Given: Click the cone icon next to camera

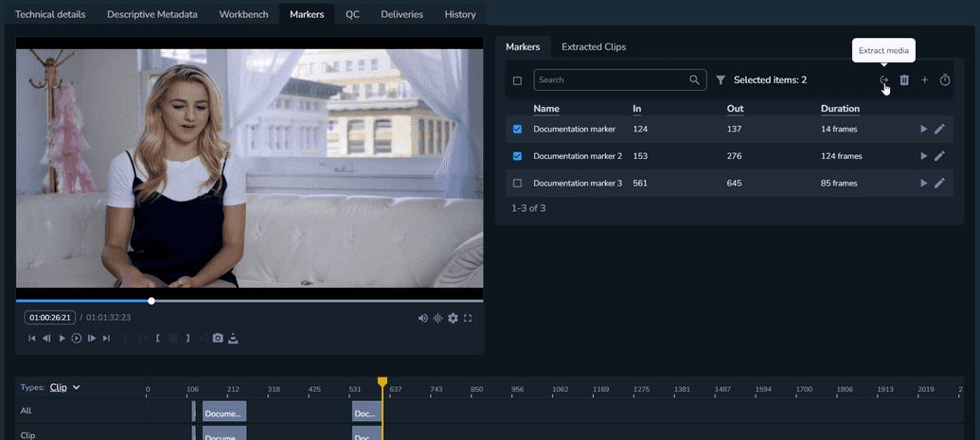Looking at the screenshot, I should click(233, 338).
